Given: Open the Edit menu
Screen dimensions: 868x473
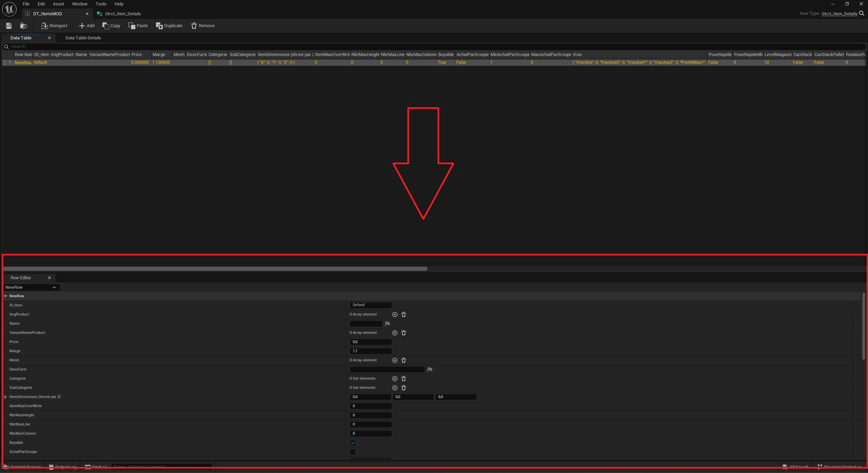Looking at the screenshot, I should pyautogui.click(x=41, y=4).
